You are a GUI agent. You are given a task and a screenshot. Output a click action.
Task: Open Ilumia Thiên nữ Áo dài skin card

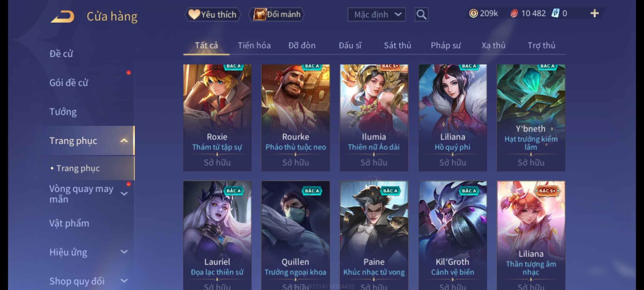click(374, 118)
